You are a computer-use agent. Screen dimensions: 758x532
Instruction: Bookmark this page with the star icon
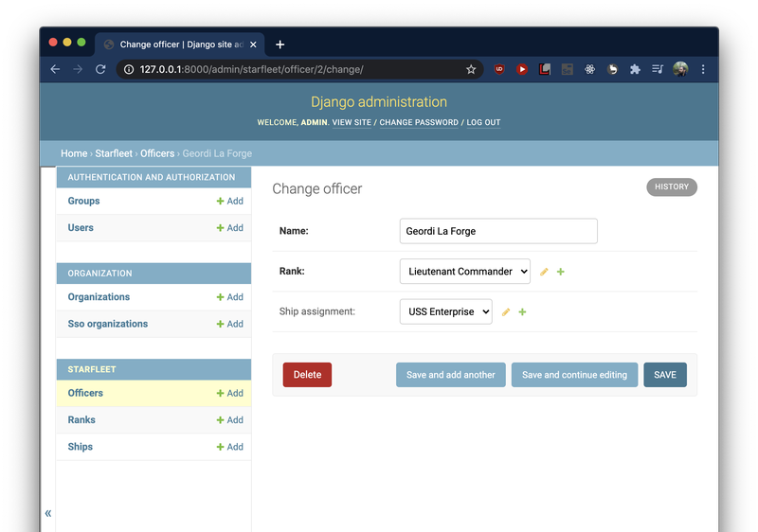point(471,69)
